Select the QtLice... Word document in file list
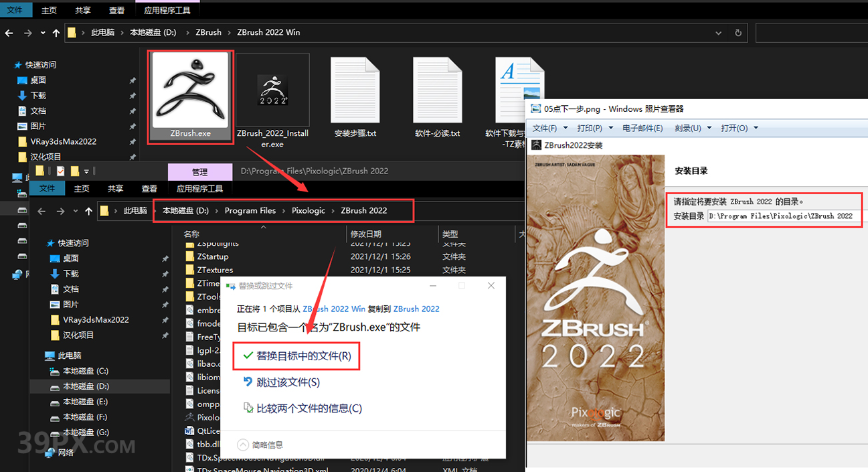868x472 pixels. [x=203, y=430]
